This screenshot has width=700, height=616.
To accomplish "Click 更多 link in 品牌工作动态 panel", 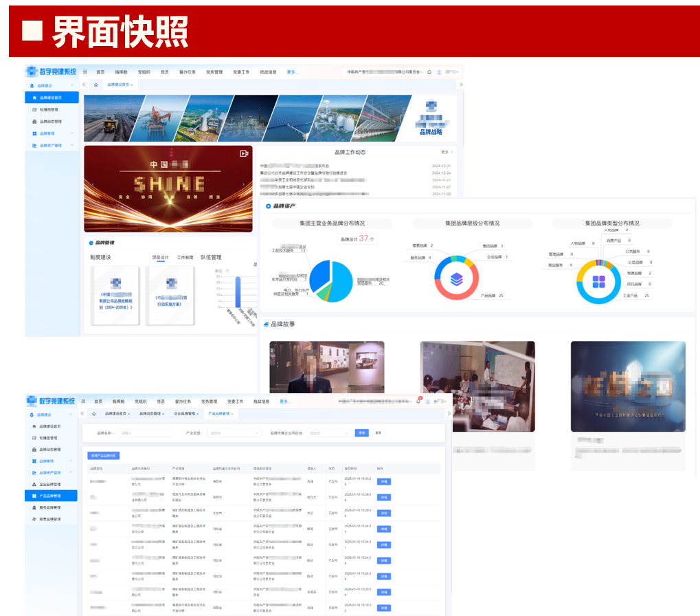I will coord(445,152).
